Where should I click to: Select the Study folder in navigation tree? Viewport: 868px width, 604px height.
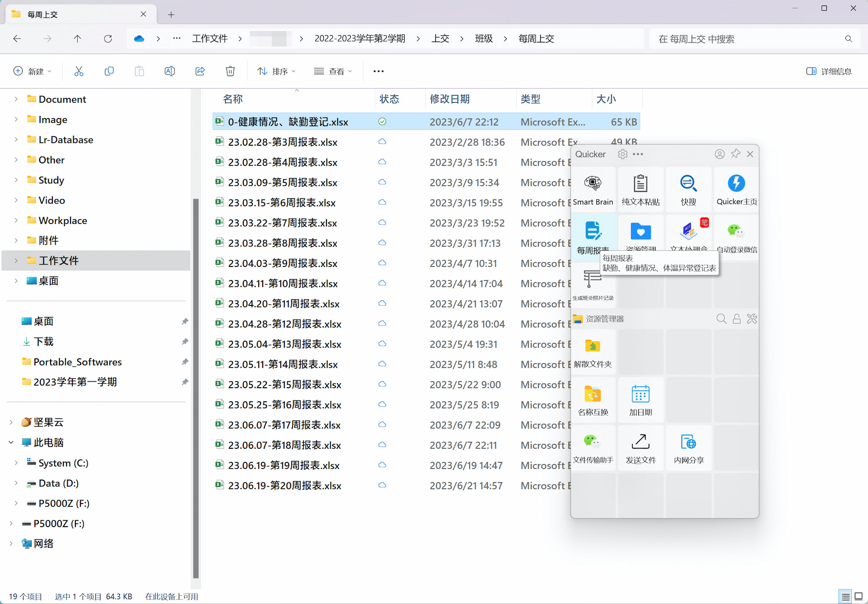(51, 180)
